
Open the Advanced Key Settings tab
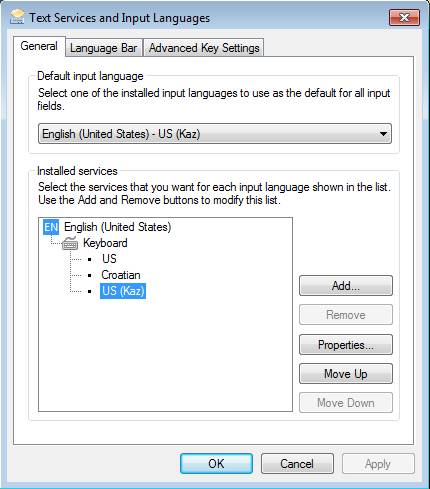[x=204, y=48]
